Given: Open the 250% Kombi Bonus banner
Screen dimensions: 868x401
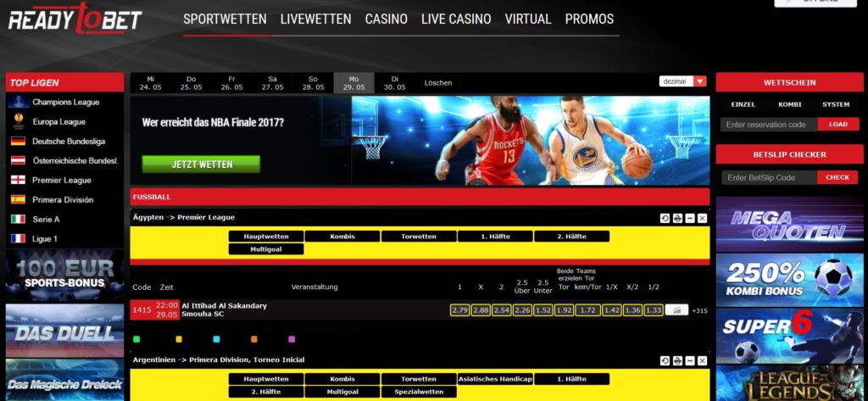Looking at the screenshot, I should coord(789,280).
